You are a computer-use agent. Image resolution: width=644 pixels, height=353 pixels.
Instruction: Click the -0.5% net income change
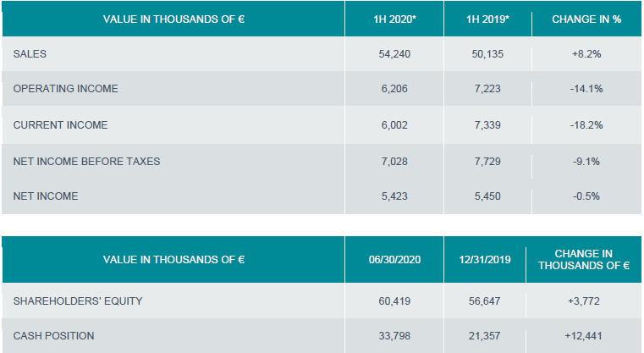tap(586, 196)
